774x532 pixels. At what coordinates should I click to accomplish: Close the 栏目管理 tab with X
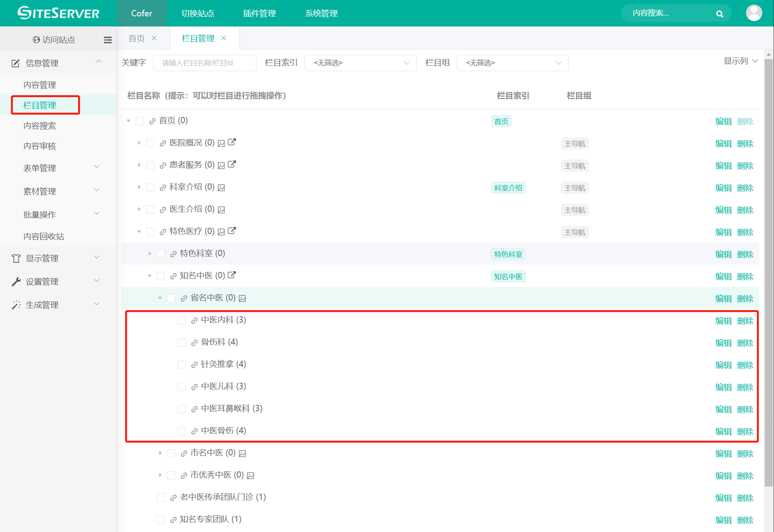point(224,38)
